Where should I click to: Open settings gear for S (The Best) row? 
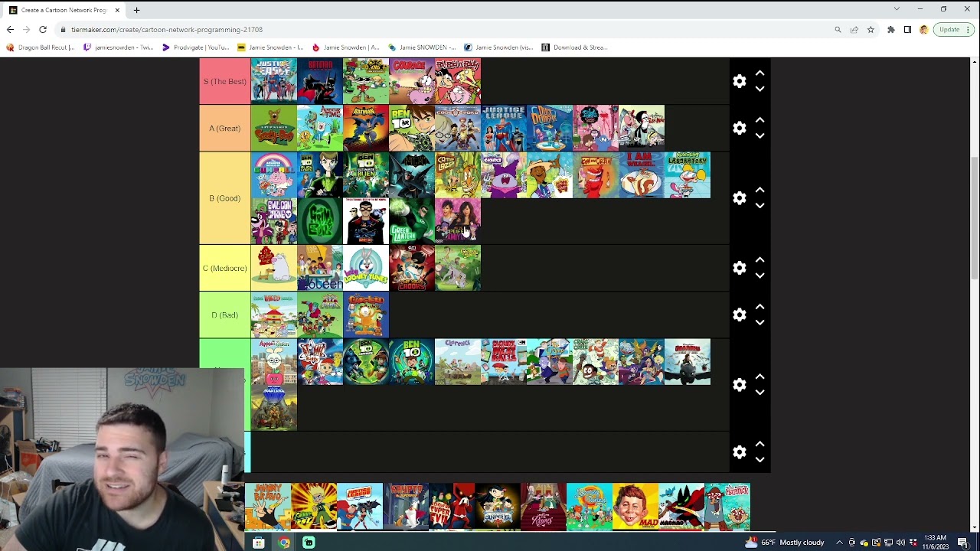click(740, 81)
